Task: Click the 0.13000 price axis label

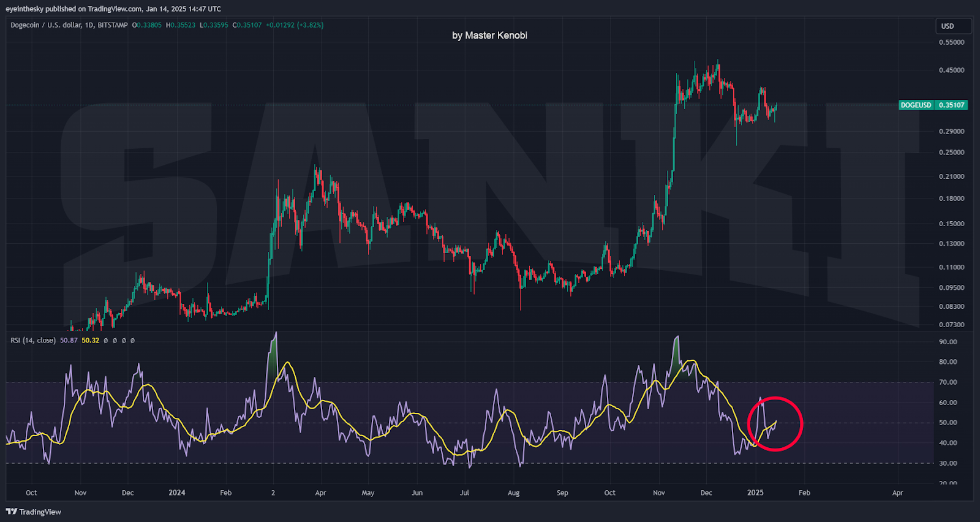Action: (951, 243)
